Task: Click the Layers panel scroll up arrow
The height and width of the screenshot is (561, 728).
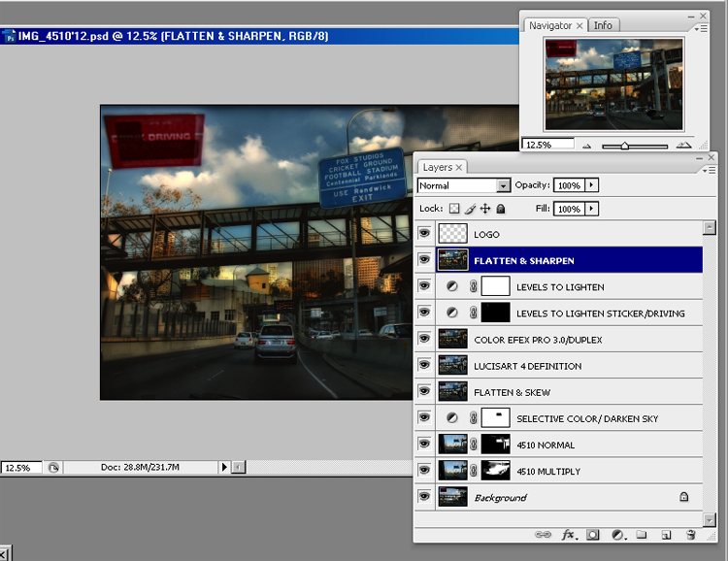Action: pyautogui.click(x=709, y=227)
